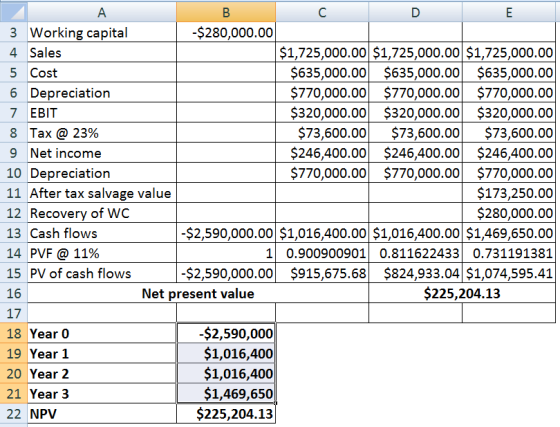The image size is (560, 427).
Task: Click the $280,000.00 recovery cell
Action: (509, 213)
